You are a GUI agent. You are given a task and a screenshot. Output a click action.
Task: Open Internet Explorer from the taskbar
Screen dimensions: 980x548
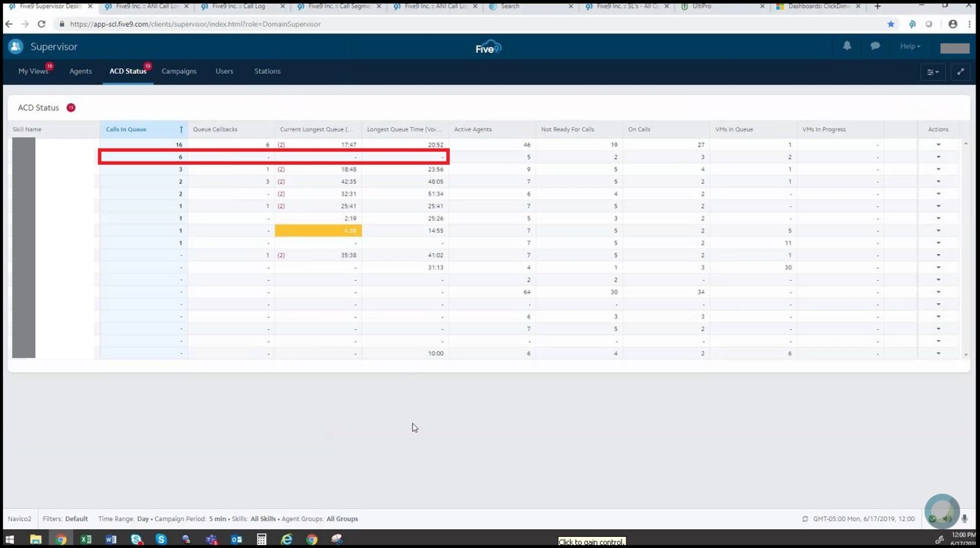(x=286, y=539)
